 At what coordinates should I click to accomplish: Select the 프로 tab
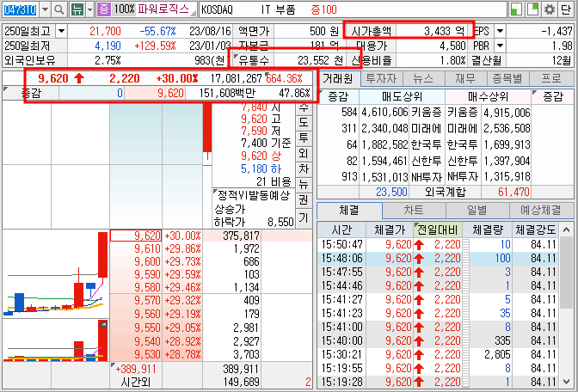point(551,78)
